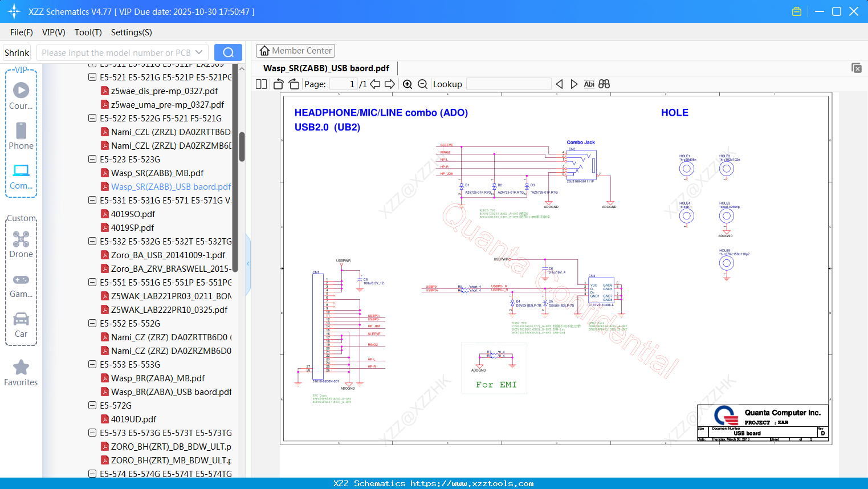
Task: Toggle the Abi whole-word match option
Action: tap(589, 84)
